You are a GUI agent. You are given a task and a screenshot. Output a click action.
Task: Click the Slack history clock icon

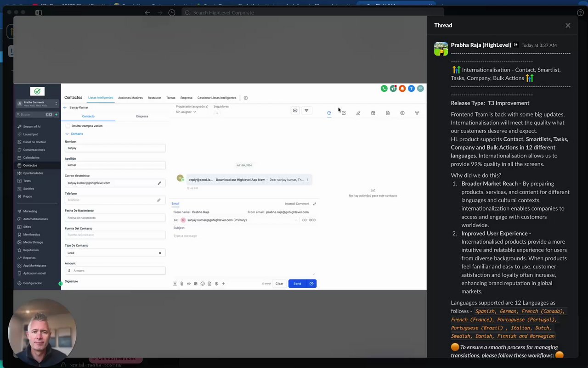coord(171,13)
